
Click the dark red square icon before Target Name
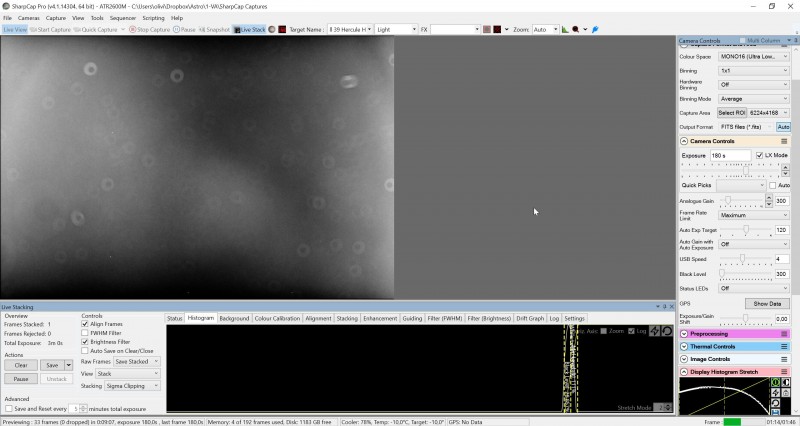(282, 30)
